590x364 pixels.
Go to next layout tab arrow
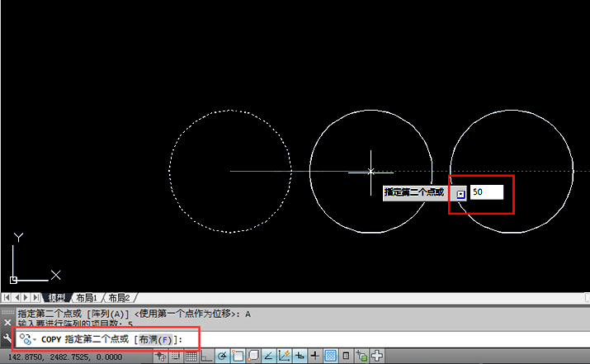[x=26, y=298]
